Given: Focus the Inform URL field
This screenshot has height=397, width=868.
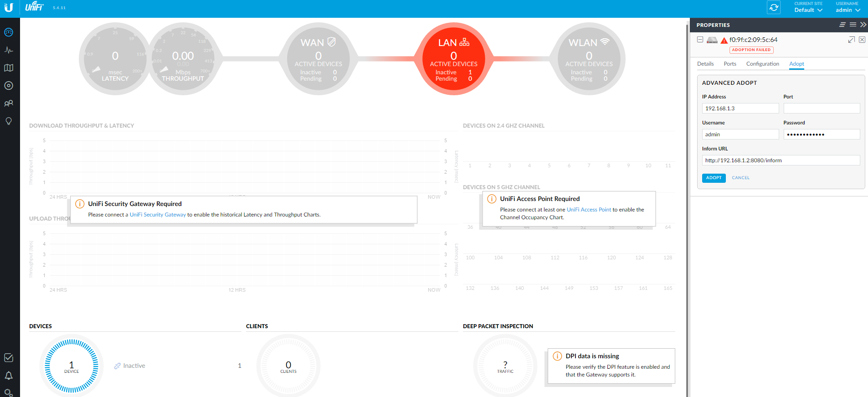Looking at the screenshot, I should coord(781,160).
